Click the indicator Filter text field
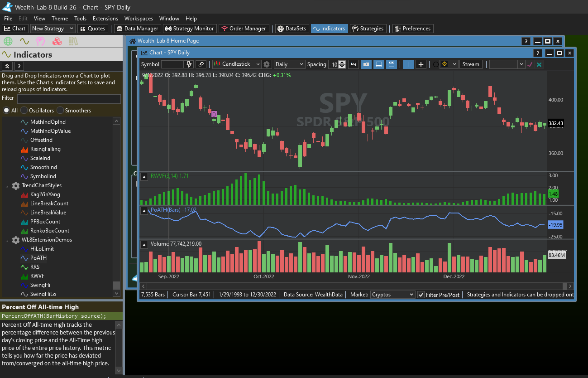The image size is (588, 378). [69, 98]
